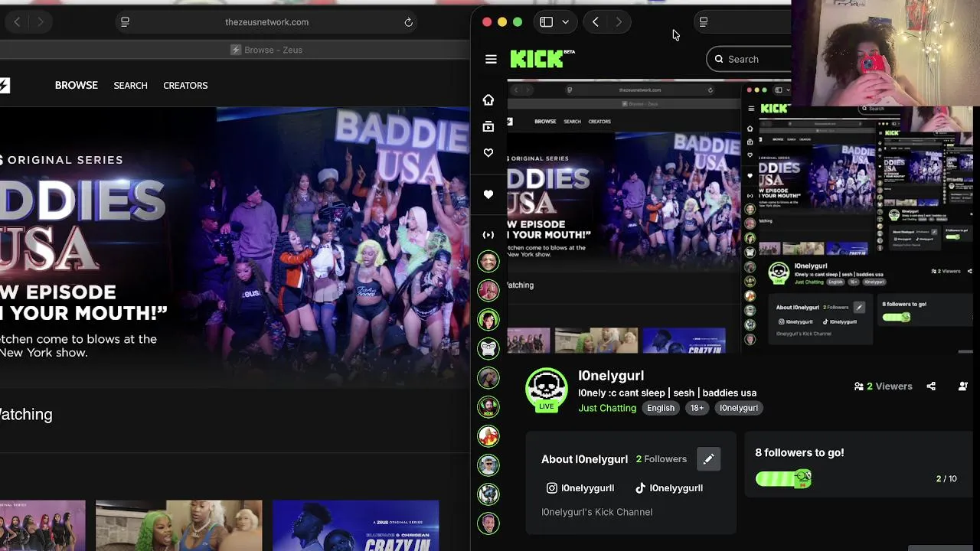Screen dimensions: 980x551
Task: Click the live broadcast signal sidebar icon
Action: tap(488, 235)
